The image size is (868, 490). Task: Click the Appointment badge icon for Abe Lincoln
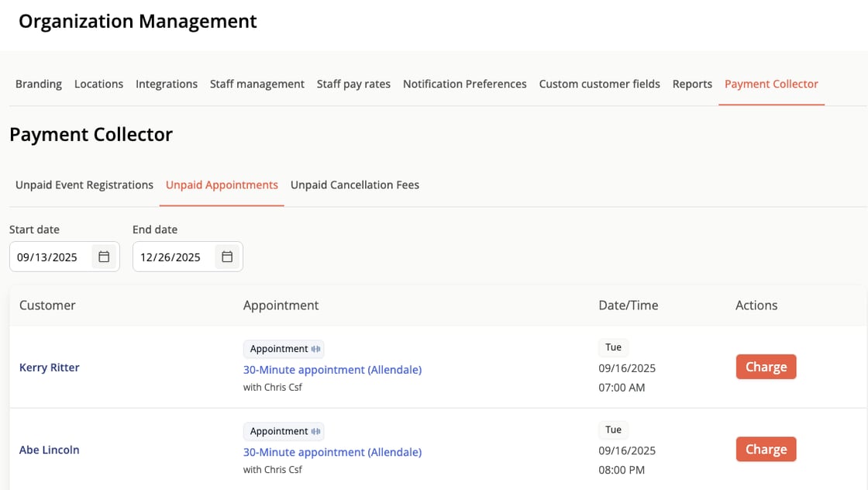(x=316, y=431)
